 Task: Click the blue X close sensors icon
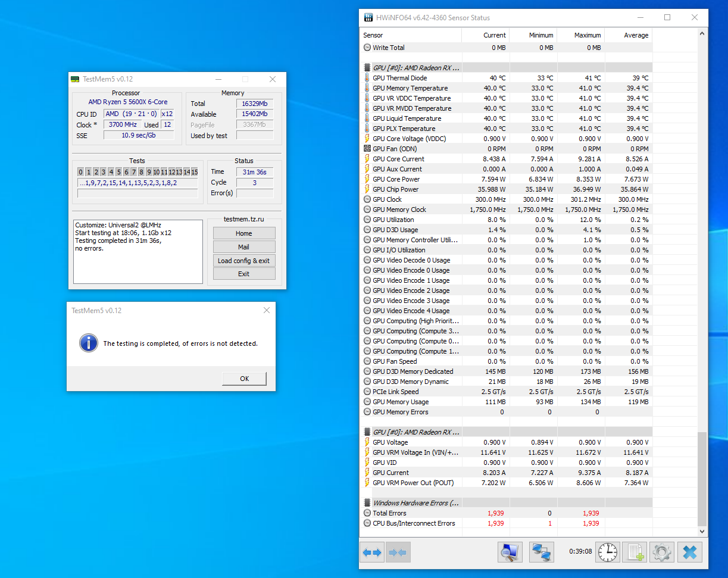690,552
